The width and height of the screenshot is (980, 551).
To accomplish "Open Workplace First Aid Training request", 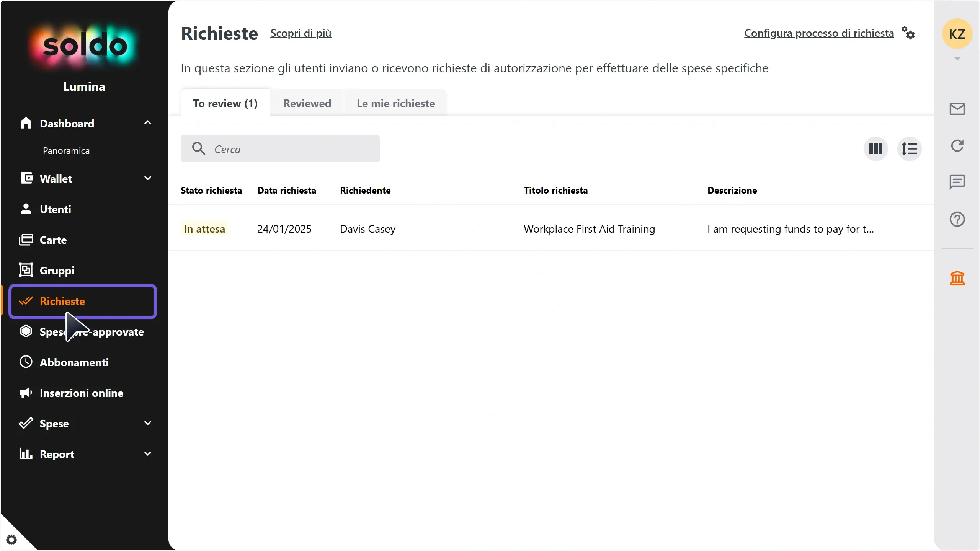I will (589, 229).
